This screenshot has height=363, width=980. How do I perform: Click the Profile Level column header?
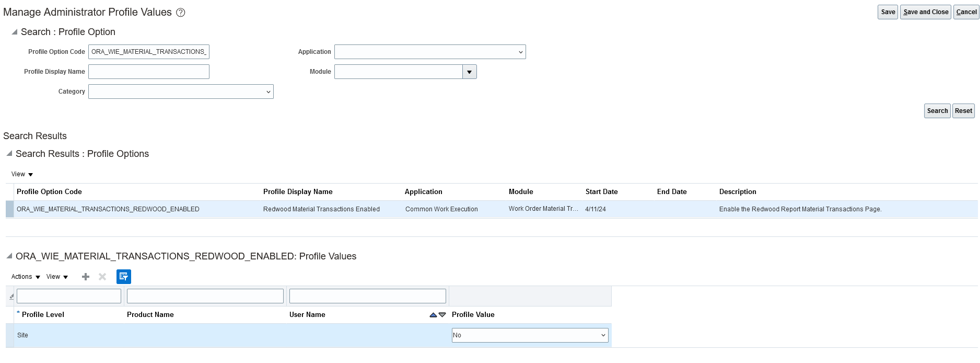(x=43, y=315)
